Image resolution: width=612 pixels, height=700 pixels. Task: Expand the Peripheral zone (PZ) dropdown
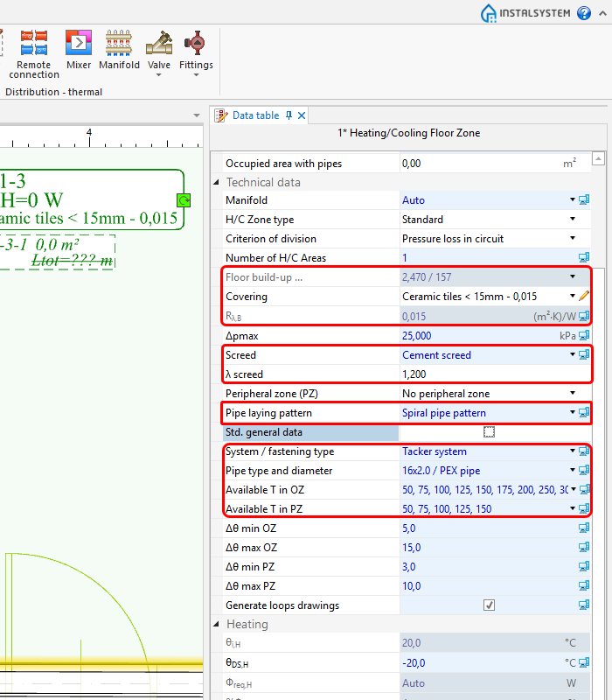click(574, 394)
